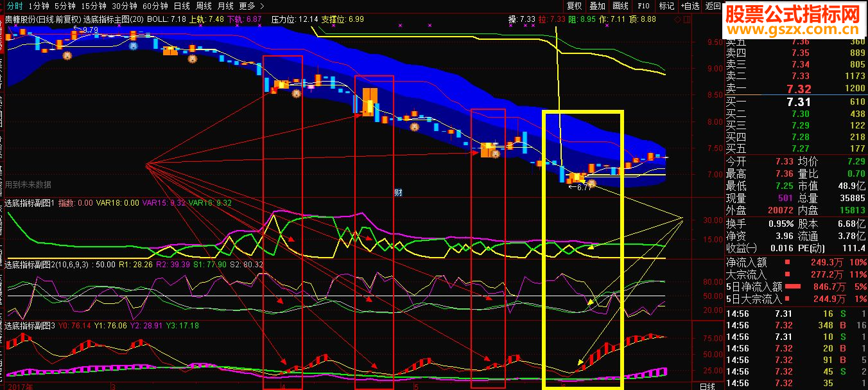
Task: Click the 返回 back button
Action: (x=713, y=6)
